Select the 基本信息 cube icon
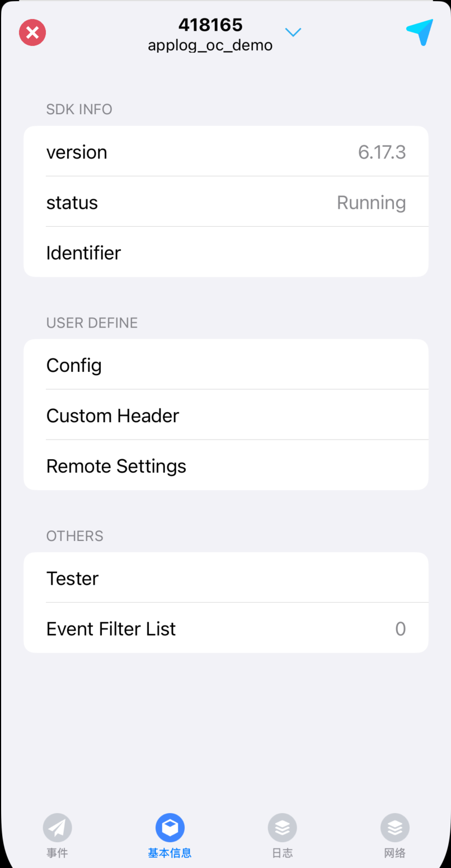This screenshot has width=451, height=868. [170, 828]
